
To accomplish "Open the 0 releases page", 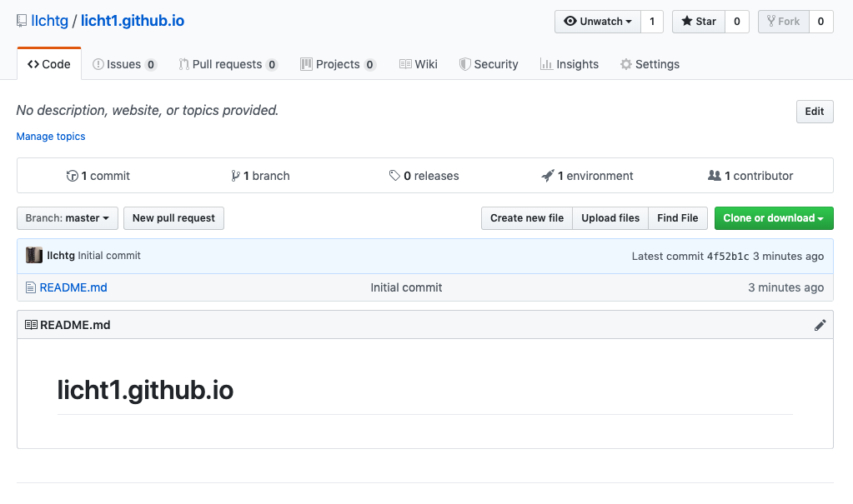I will 424,176.
